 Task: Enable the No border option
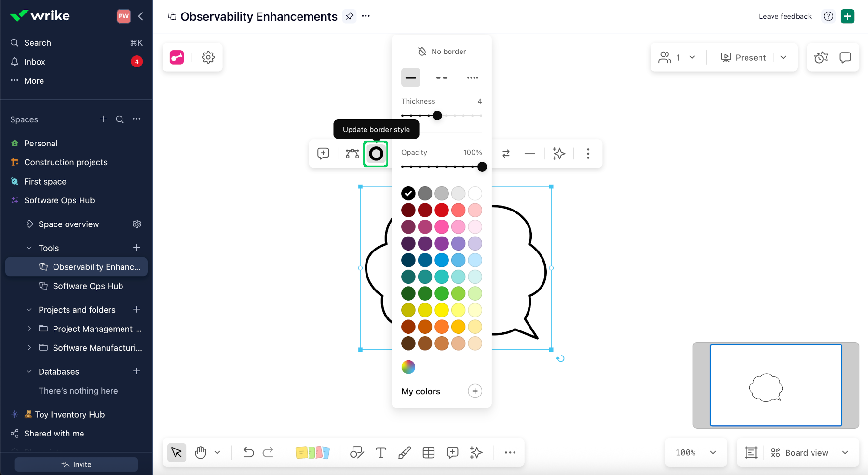441,51
